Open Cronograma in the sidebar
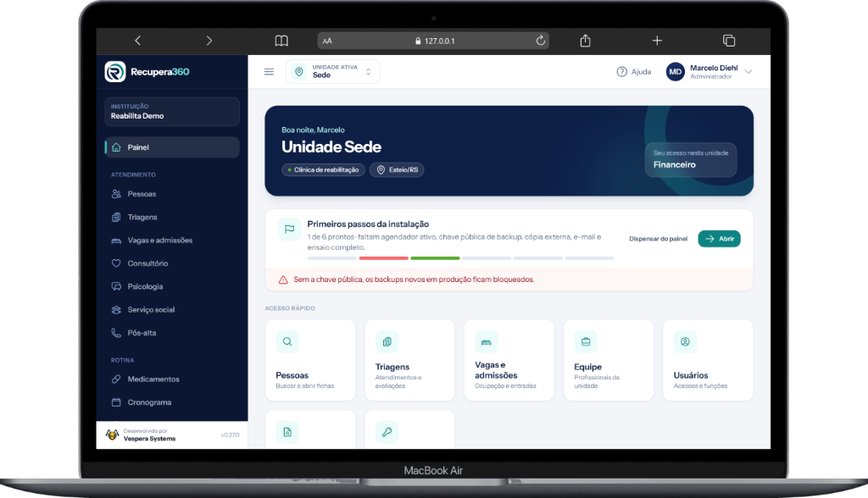Viewport: 868px width, 498px height. click(x=172, y=402)
